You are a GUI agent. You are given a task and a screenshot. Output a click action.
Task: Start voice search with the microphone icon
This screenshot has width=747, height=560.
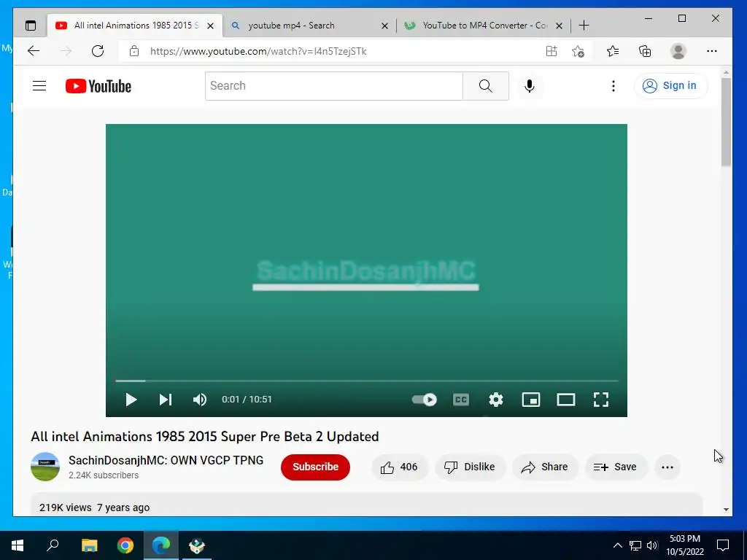(530, 86)
